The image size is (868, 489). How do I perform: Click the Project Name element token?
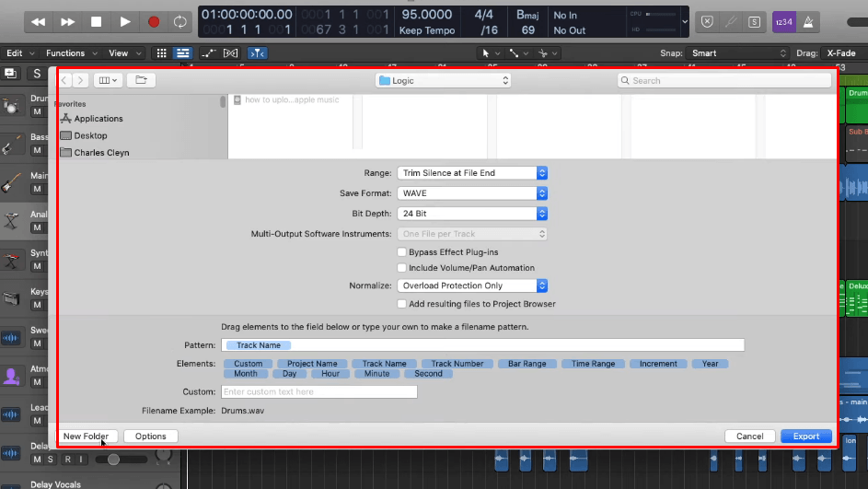pos(312,364)
